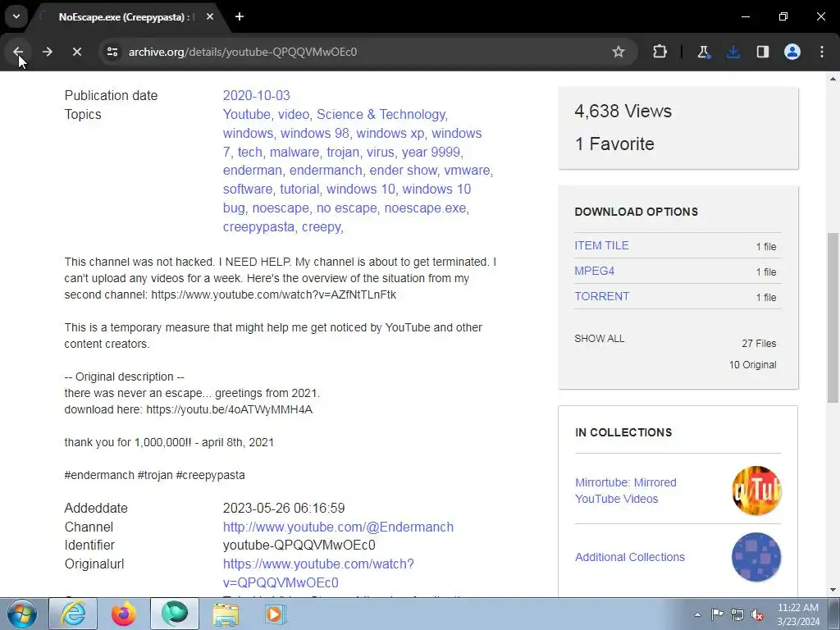Open site information icon in address bar
The width and height of the screenshot is (840, 630).
point(112,52)
